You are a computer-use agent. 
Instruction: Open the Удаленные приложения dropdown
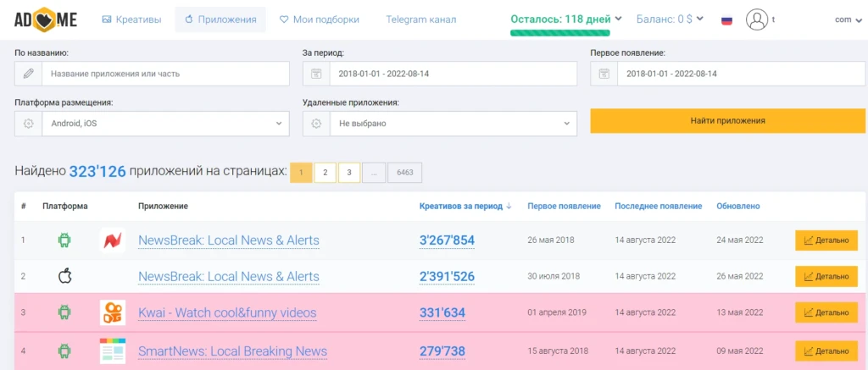(453, 124)
